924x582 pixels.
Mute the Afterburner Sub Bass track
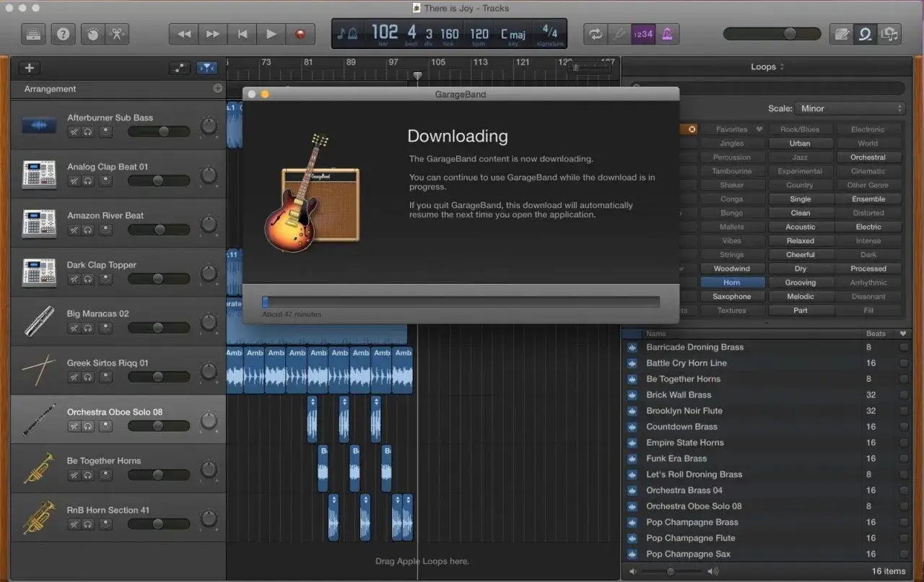(74, 131)
